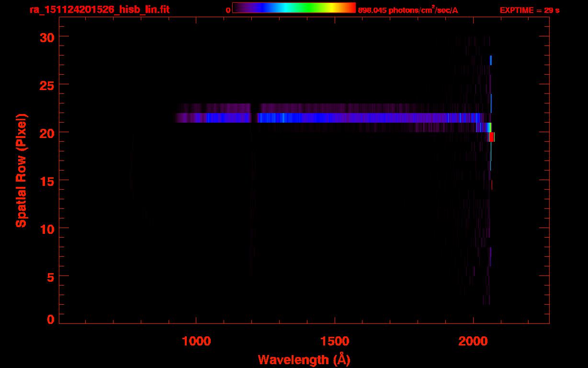Click the 1500 wavelength tick label
Image resolution: width=588 pixels, height=368 pixels.
click(x=335, y=341)
